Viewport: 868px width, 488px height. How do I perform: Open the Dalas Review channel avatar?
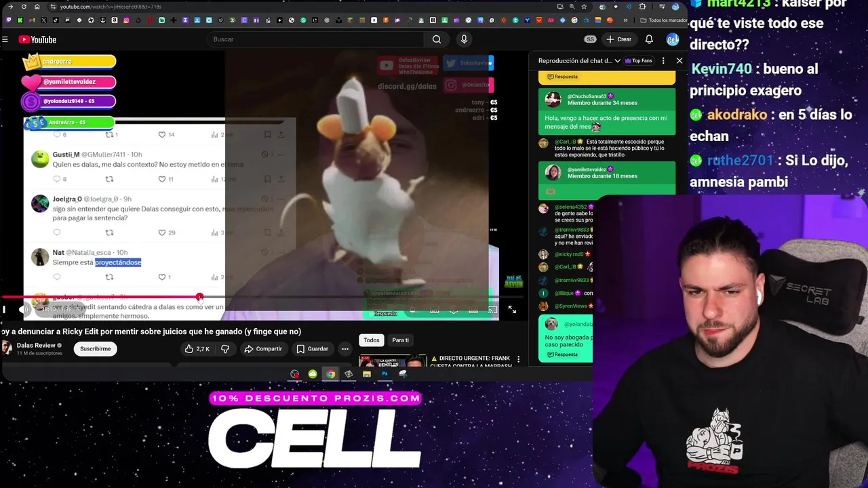[x=6, y=348]
